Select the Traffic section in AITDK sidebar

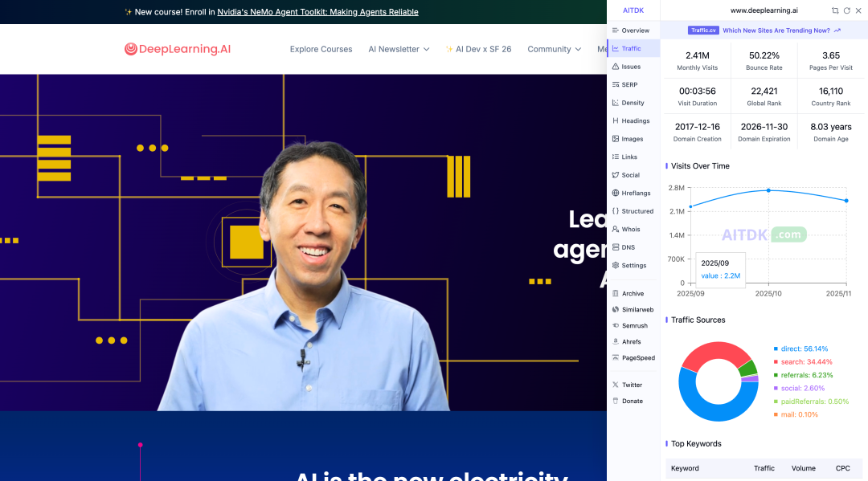click(633, 49)
